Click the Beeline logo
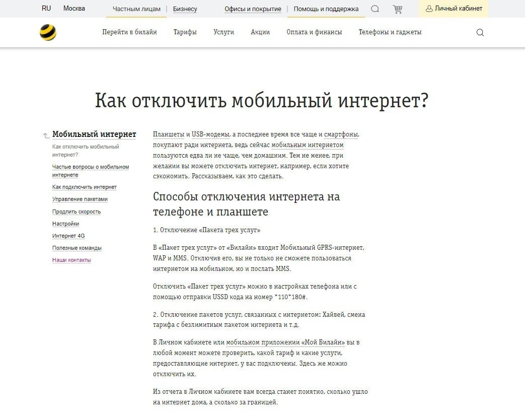 [48, 32]
